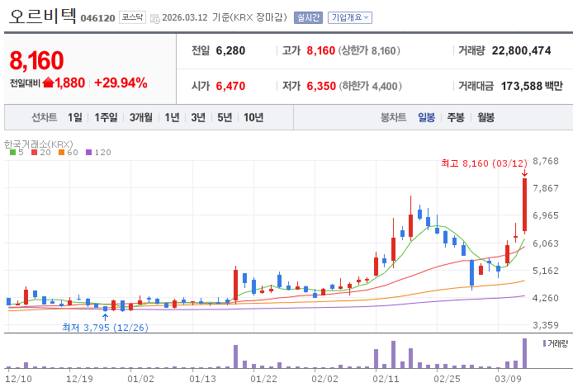573x392 pixels.
Task: Click the 최저 3,795 (12/26) annotation
Action: point(105,328)
